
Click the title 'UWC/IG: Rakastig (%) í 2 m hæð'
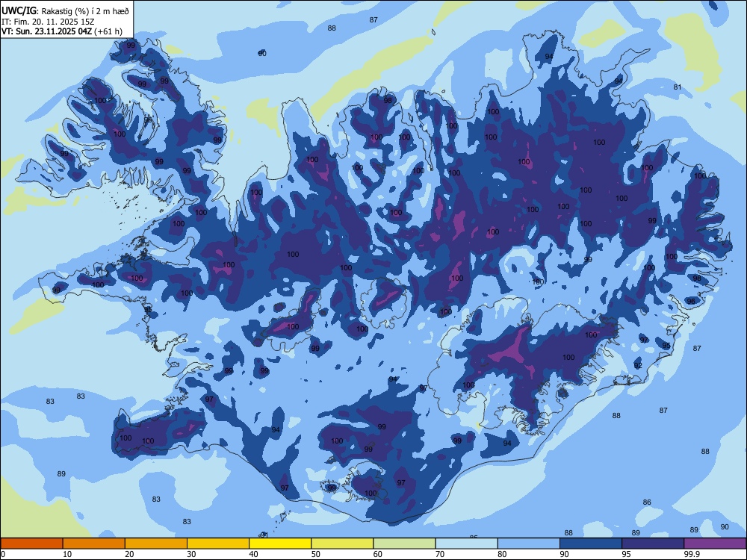click(x=65, y=10)
